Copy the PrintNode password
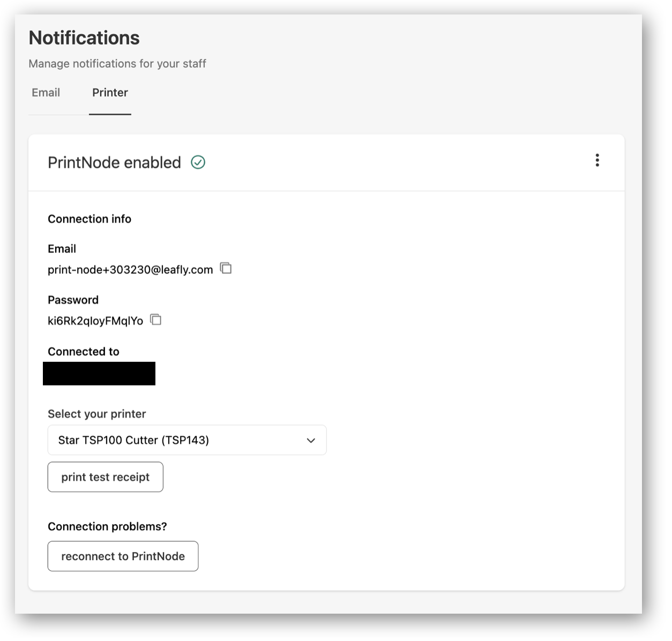672x641 pixels. coord(156,319)
